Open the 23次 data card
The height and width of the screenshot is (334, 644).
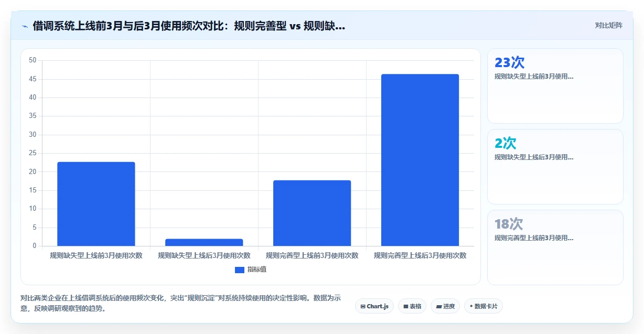[555, 86]
